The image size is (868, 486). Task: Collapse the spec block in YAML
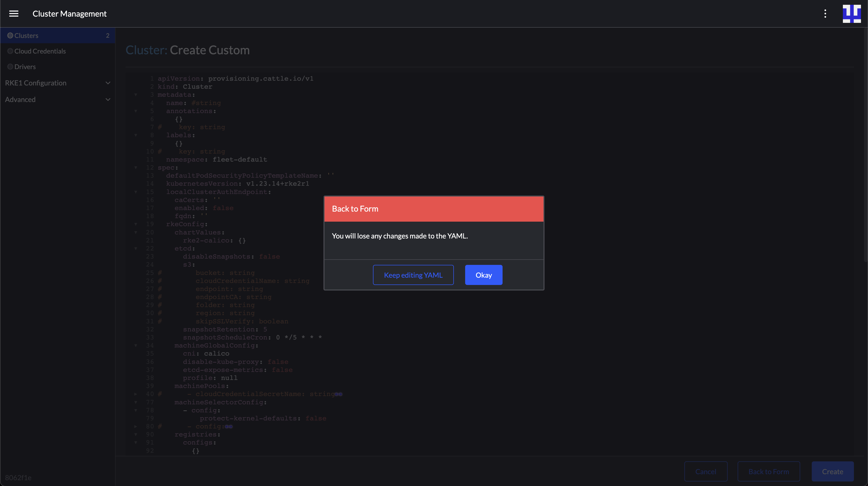pyautogui.click(x=136, y=168)
